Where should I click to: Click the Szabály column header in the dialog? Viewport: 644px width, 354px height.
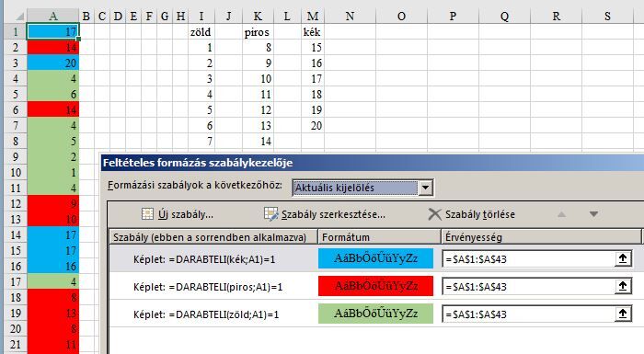coord(213,237)
